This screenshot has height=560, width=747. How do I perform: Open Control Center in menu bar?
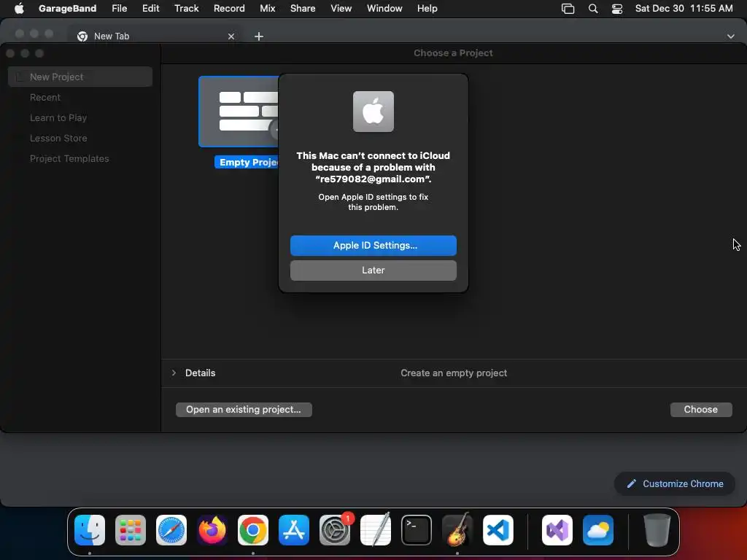[617, 8]
